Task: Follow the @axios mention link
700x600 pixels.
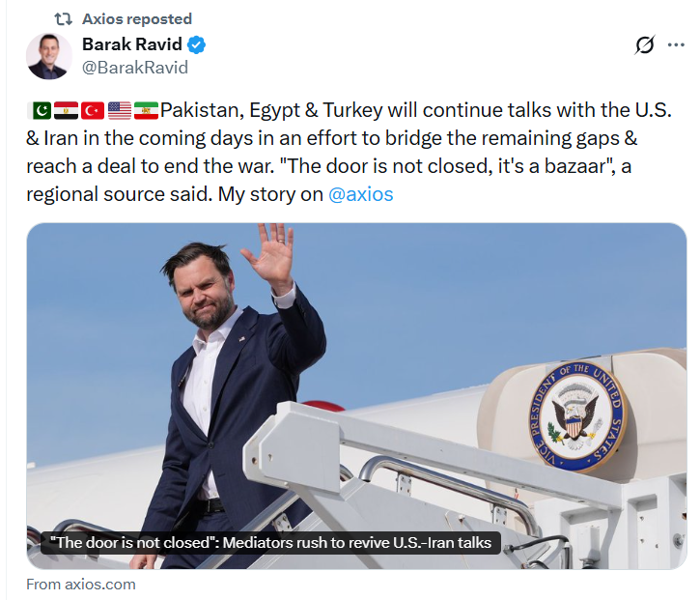Action: coord(361,193)
